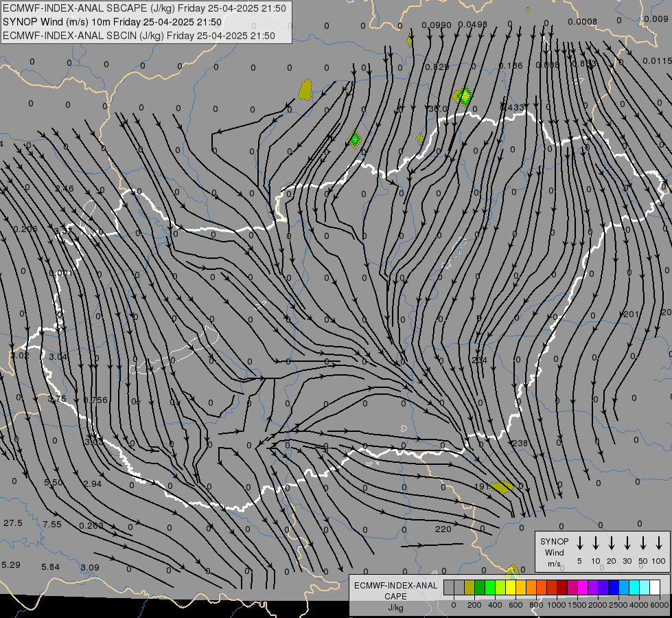Click the 'SYNOP' label in wind legend

554,541
